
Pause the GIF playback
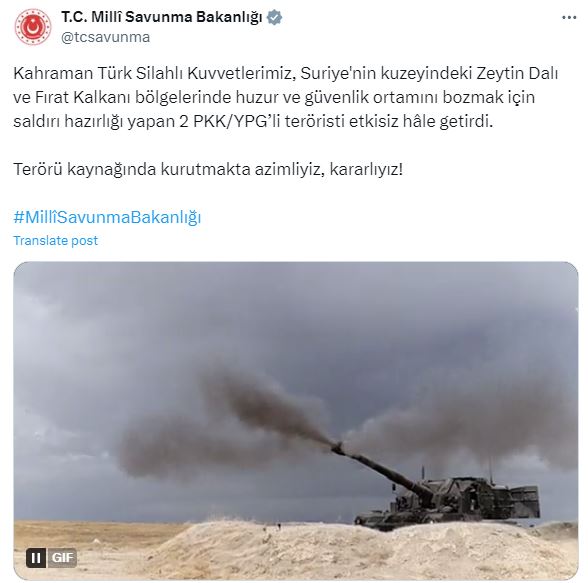36,558
